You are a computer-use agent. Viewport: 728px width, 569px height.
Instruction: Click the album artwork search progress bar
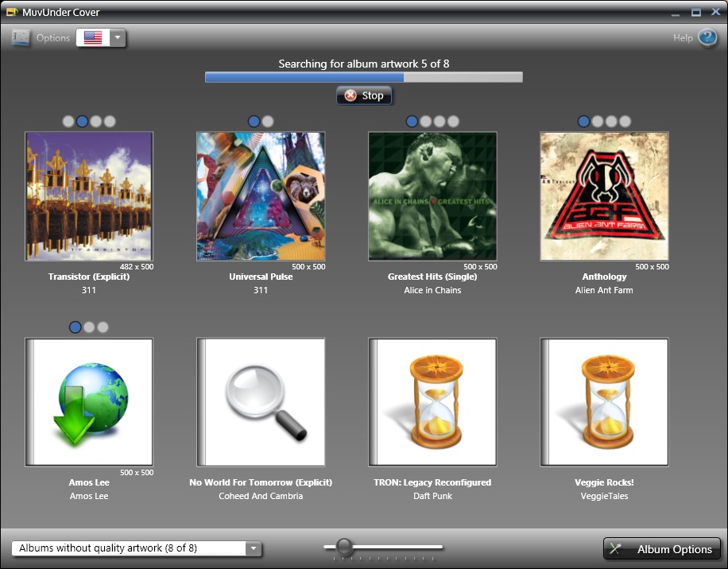[x=363, y=77]
